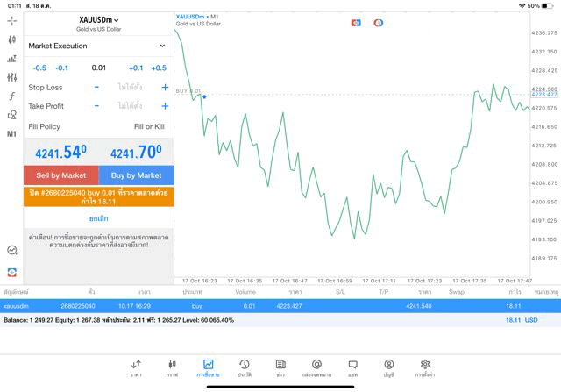Expand the XAUUSDm symbol selector

(99, 20)
